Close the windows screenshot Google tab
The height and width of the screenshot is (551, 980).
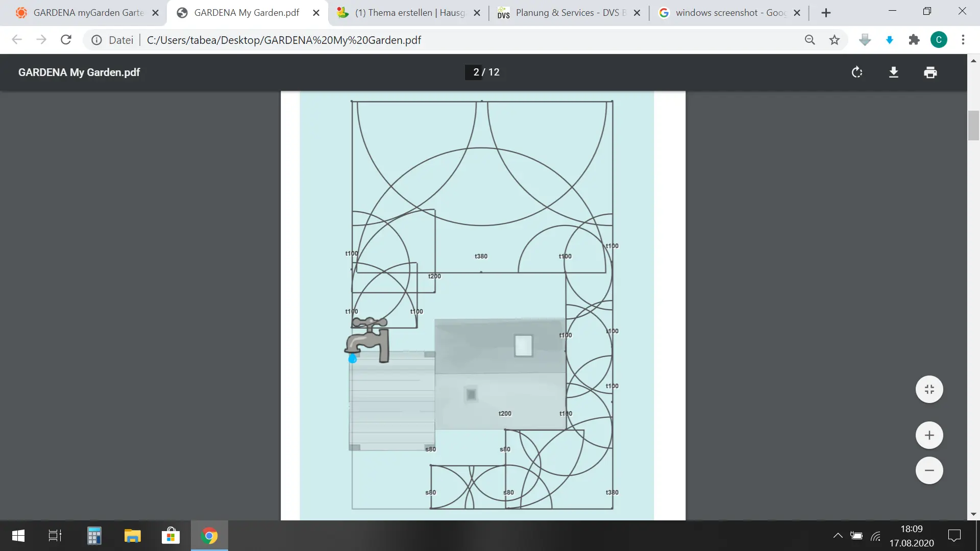point(797,13)
